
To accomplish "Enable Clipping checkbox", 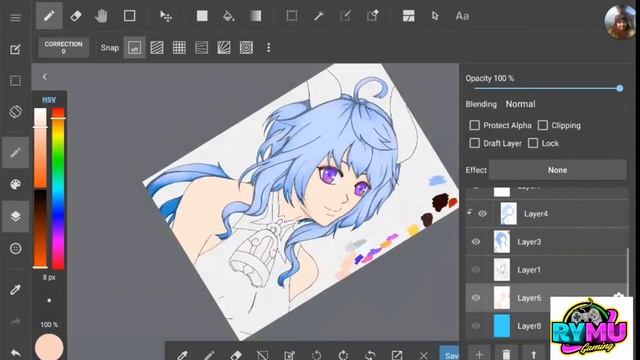I will coord(542,125).
